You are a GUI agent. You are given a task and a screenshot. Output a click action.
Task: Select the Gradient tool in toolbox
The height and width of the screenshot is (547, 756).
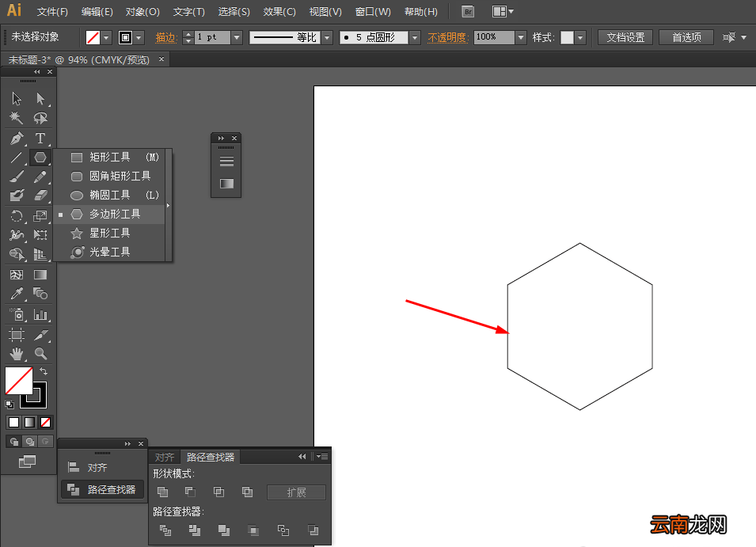(40, 275)
